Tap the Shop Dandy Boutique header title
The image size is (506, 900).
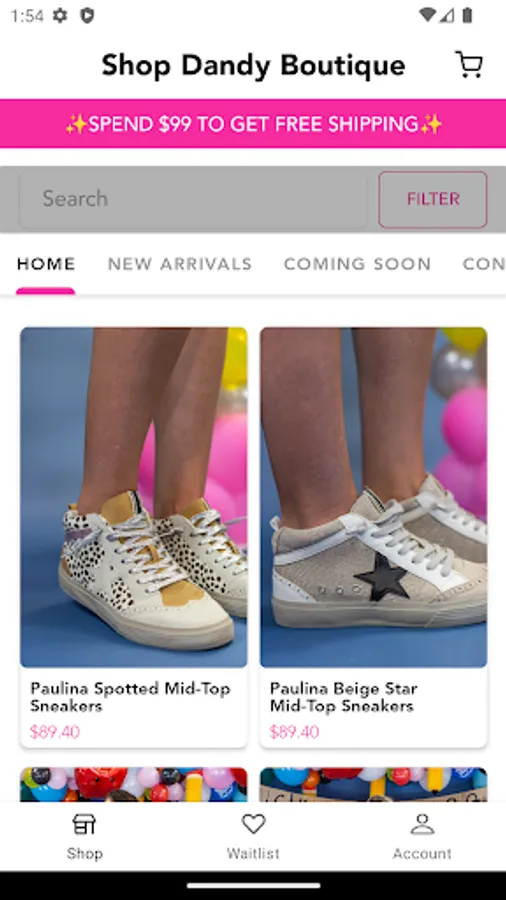(x=254, y=65)
